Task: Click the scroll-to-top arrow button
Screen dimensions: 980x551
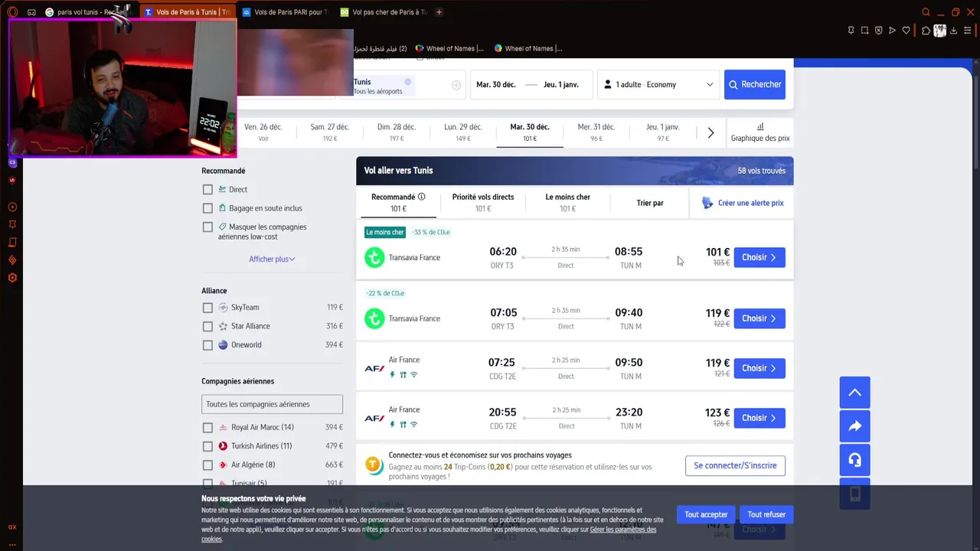Action: click(854, 393)
